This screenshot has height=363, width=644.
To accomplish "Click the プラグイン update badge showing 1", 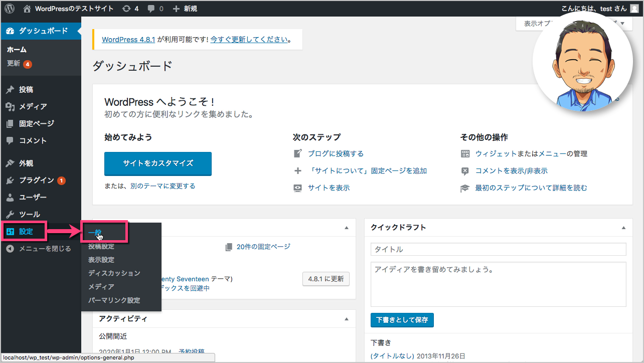I will pos(61,180).
